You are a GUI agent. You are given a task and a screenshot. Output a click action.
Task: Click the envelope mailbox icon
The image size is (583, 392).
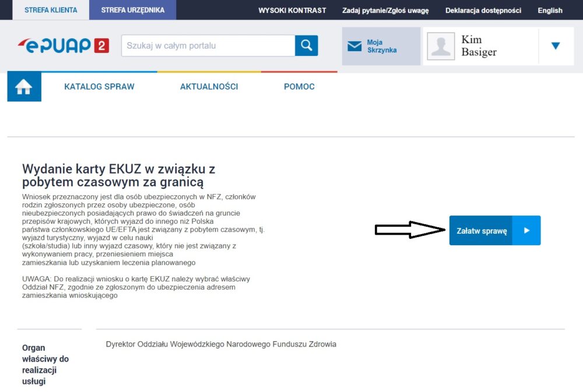[x=354, y=47]
